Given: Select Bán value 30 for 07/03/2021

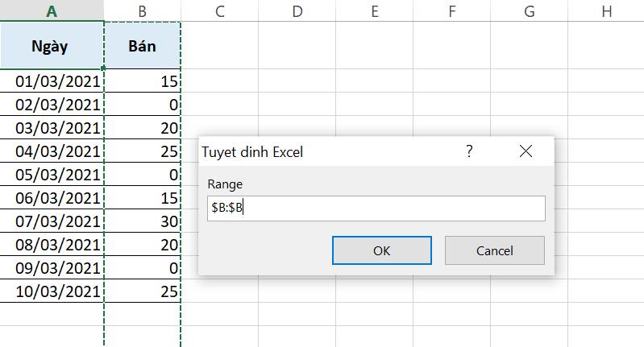Looking at the screenshot, I should pyautogui.click(x=142, y=221).
